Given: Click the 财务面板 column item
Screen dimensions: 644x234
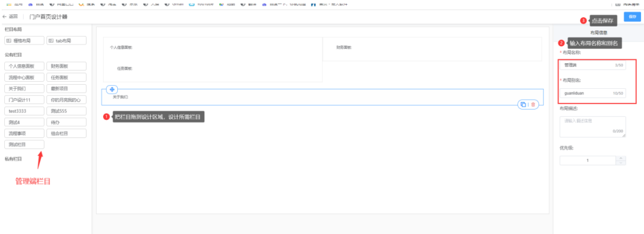Looking at the screenshot, I should [x=66, y=66].
